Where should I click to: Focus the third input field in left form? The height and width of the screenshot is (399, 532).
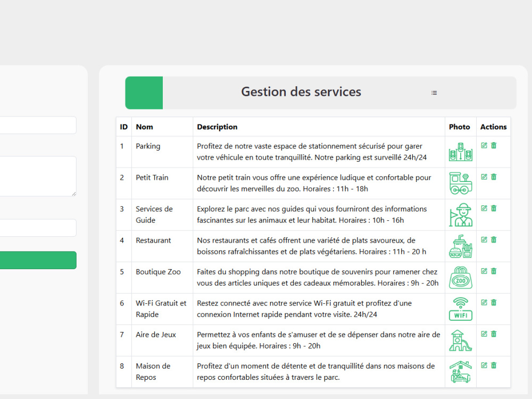[x=38, y=228]
